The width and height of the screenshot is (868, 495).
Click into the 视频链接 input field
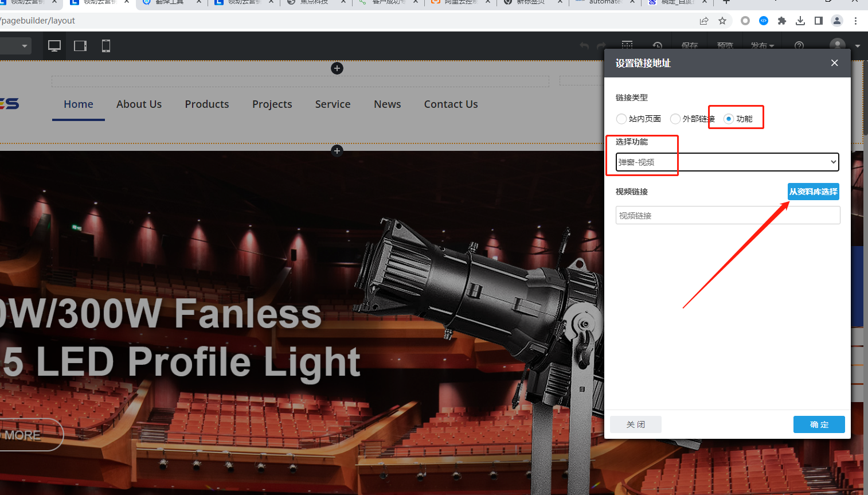point(727,216)
